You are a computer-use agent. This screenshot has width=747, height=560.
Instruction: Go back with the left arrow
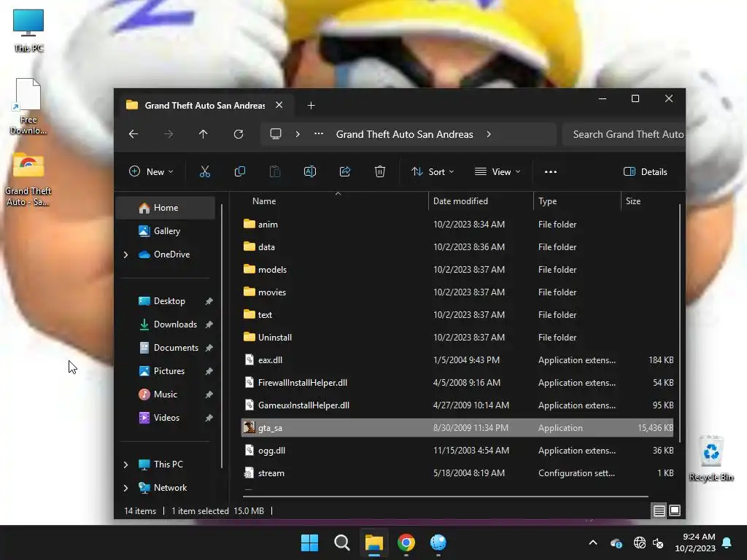pyautogui.click(x=133, y=134)
